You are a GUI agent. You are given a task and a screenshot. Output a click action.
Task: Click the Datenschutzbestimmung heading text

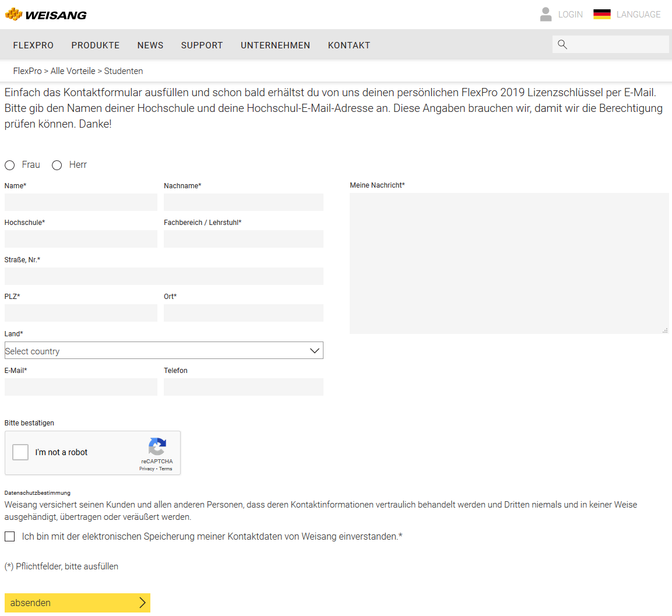pyautogui.click(x=37, y=493)
